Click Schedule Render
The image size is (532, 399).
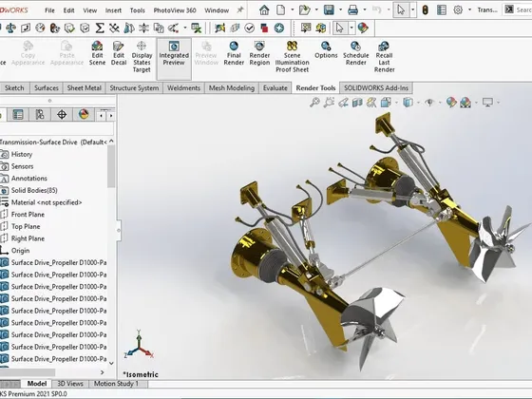point(356,53)
